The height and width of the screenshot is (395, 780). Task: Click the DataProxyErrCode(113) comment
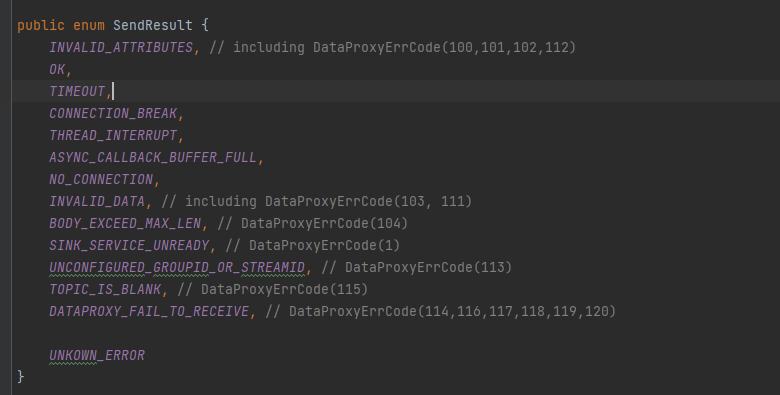click(x=416, y=267)
